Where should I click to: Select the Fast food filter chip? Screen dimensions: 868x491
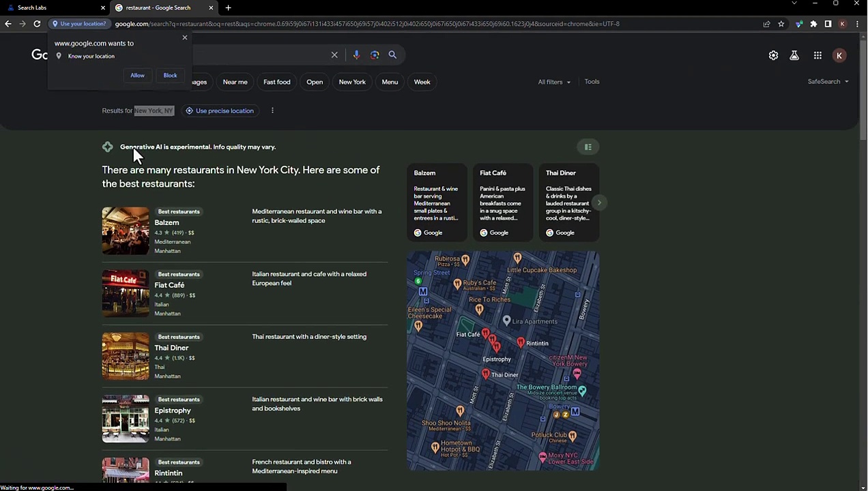[x=277, y=82]
